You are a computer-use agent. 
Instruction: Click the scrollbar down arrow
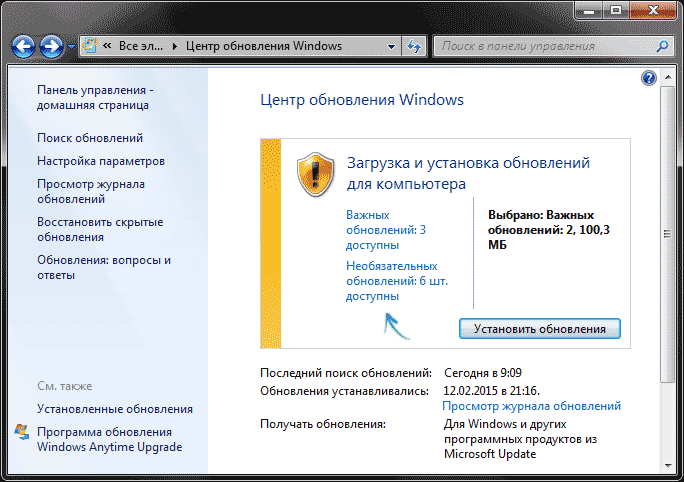pyautogui.click(x=668, y=466)
